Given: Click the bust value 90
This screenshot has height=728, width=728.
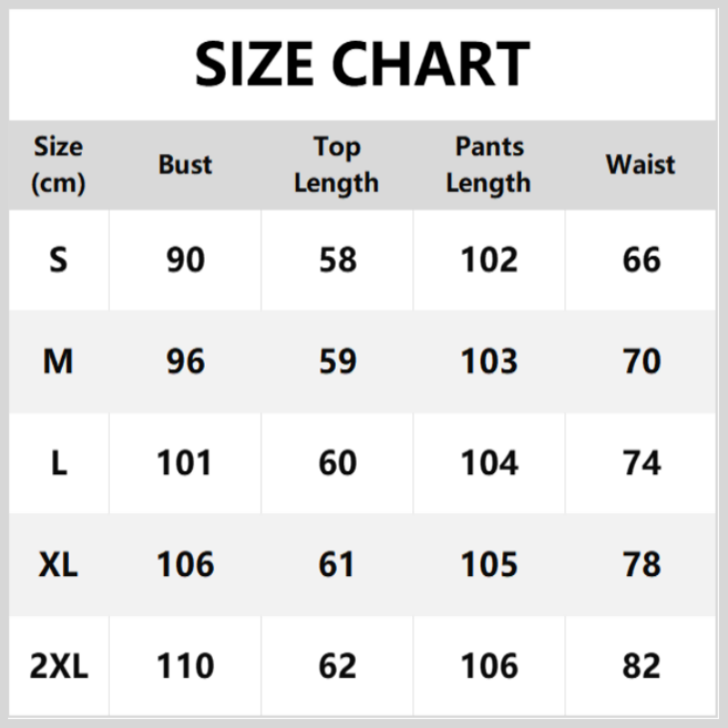Looking at the screenshot, I should point(186,261).
